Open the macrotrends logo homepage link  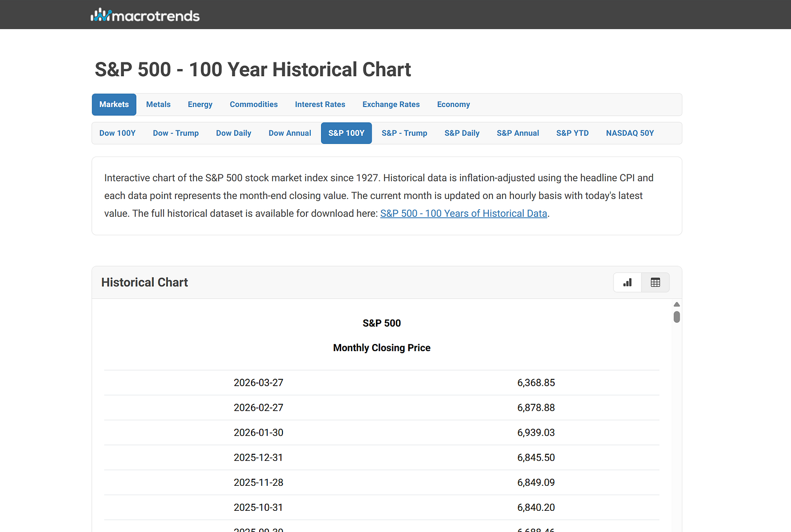(145, 15)
